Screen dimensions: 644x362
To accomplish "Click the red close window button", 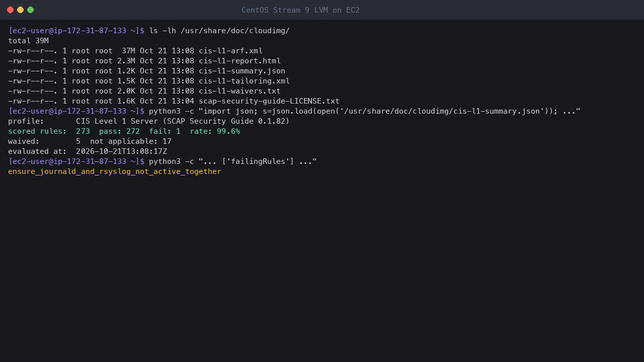I will tap(10, 10).
